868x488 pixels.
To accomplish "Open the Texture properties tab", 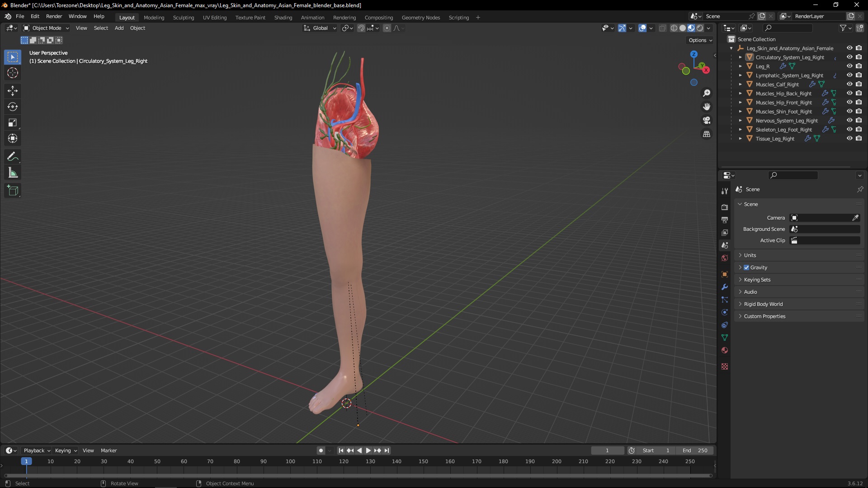I will [x=725, y=366].
